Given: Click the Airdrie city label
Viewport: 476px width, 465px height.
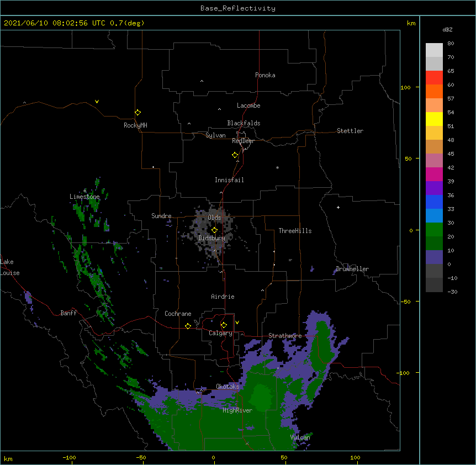Looking at the screenshot, I should click(223, 297).
